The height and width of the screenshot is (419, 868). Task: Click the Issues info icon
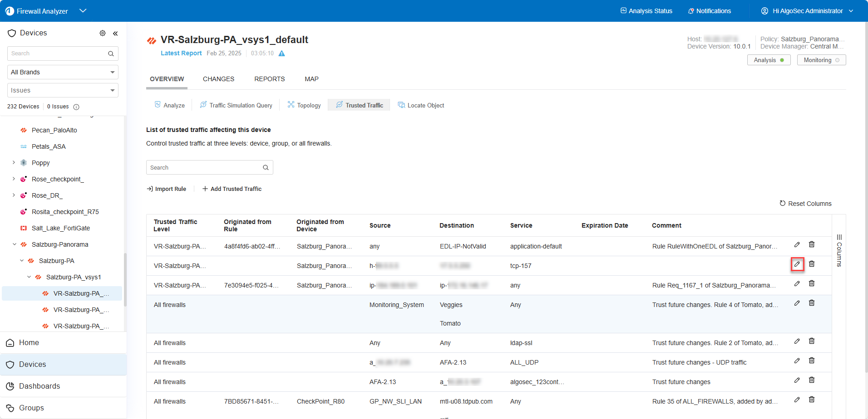[76, 107]
